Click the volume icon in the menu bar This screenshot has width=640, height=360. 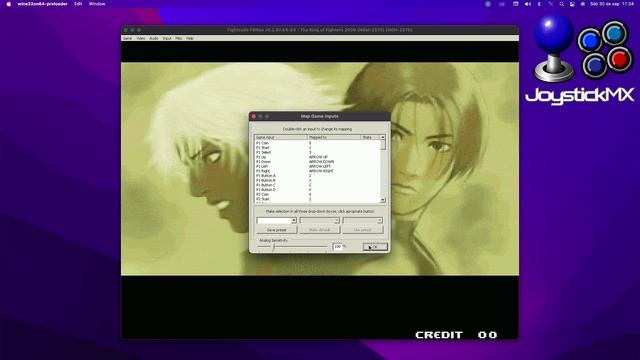pos(527,4)
